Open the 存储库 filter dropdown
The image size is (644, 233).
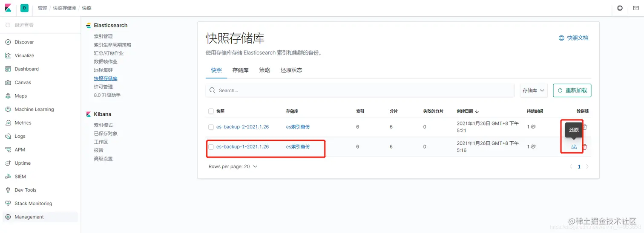[534, 90]
